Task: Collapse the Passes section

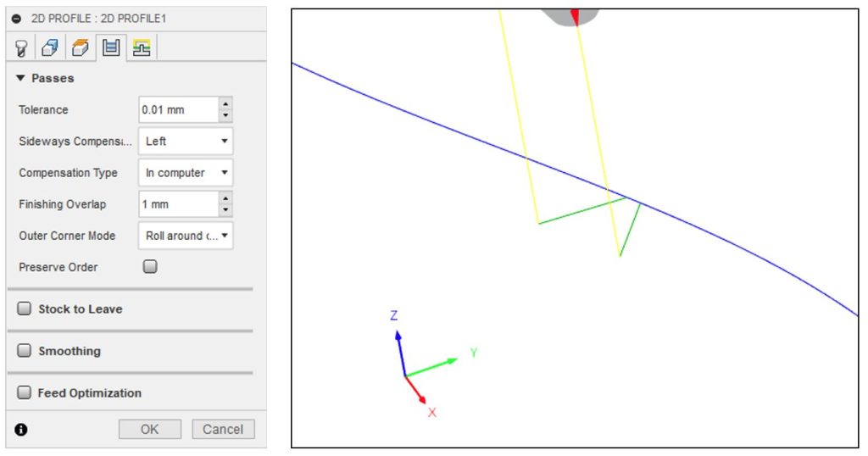Action: [x=21, y=79]
